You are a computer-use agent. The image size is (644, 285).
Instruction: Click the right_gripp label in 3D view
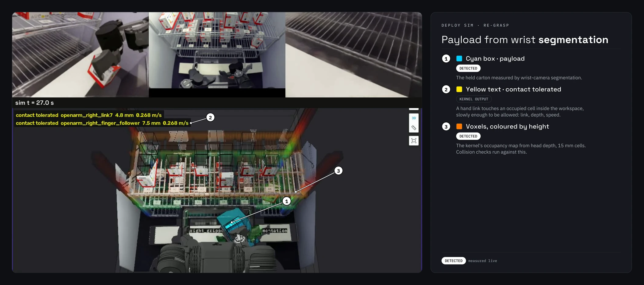click(206, 230)
